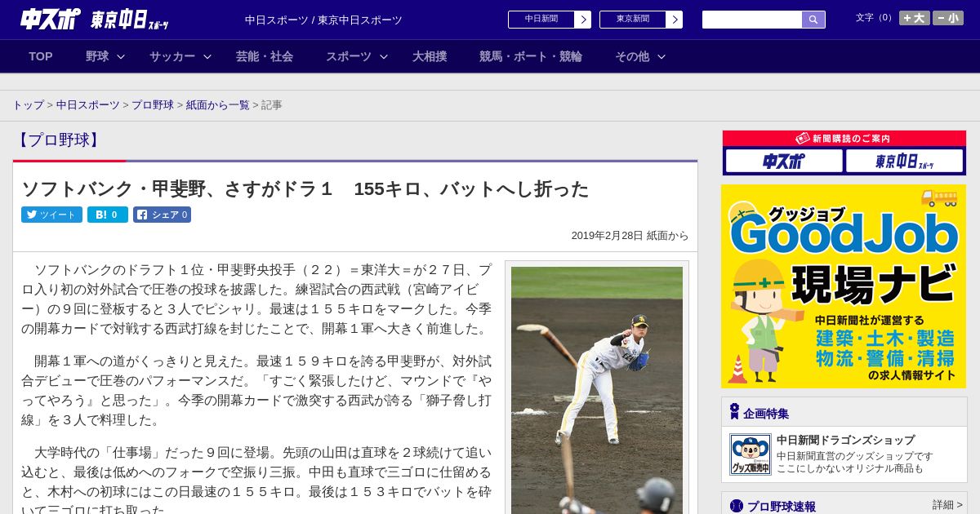
Task: Click 中スポ subscription banner button
Action: tap(784, 161)
